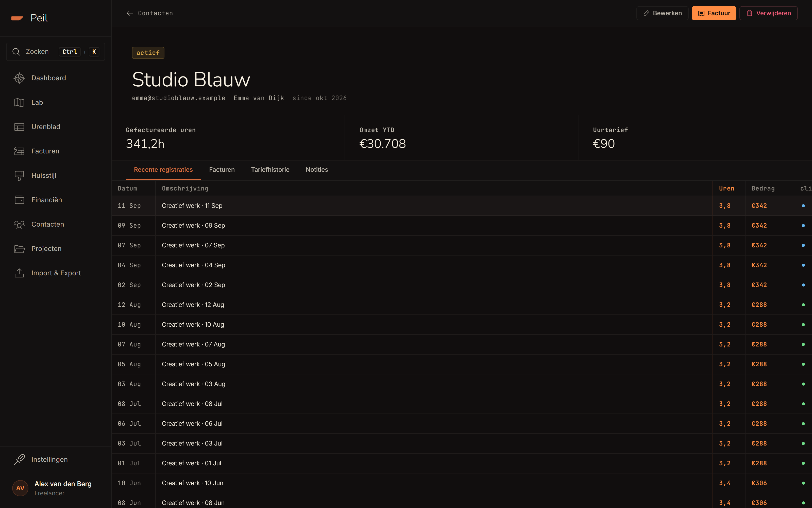The height and width of the screenshot is (508, 812).
Task: Click the Verwijderen button
Action: (768, 13)
